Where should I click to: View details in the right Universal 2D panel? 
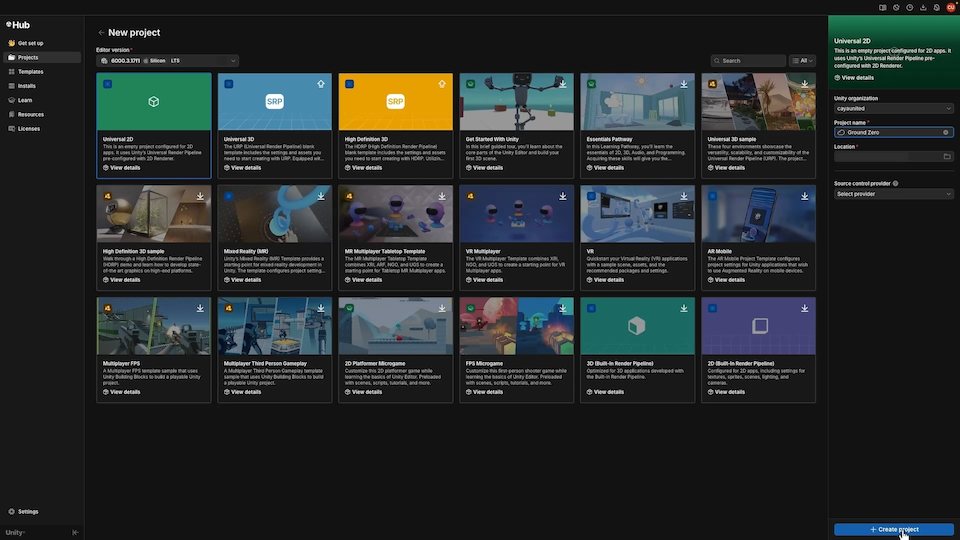[x=853, y=78]
